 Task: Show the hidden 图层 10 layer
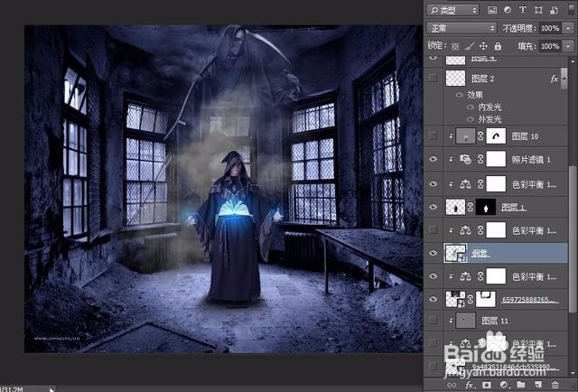(x=433, y=136)
